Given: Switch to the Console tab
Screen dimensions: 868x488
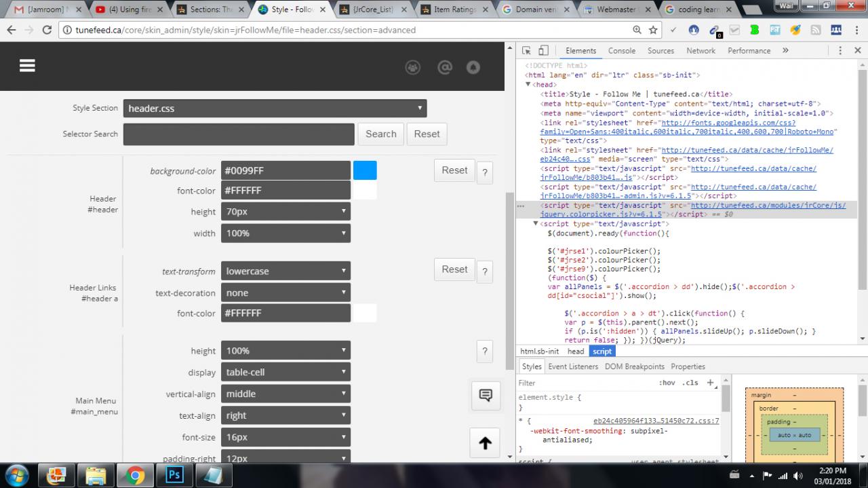Looking at the screenshot, I should click(x=621, y=51).
